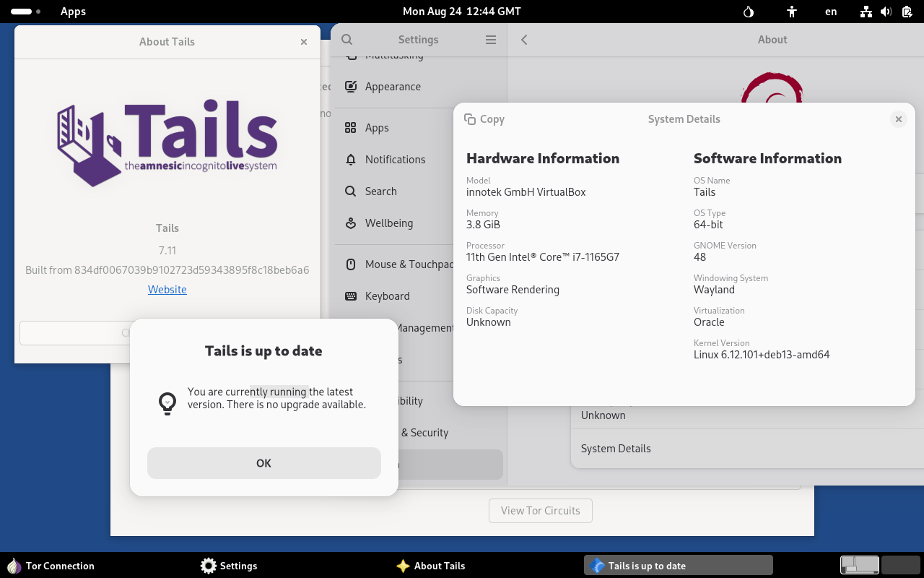
Task: Click OK in Tails is up to date dialog
Action: [x=264, y=463]
